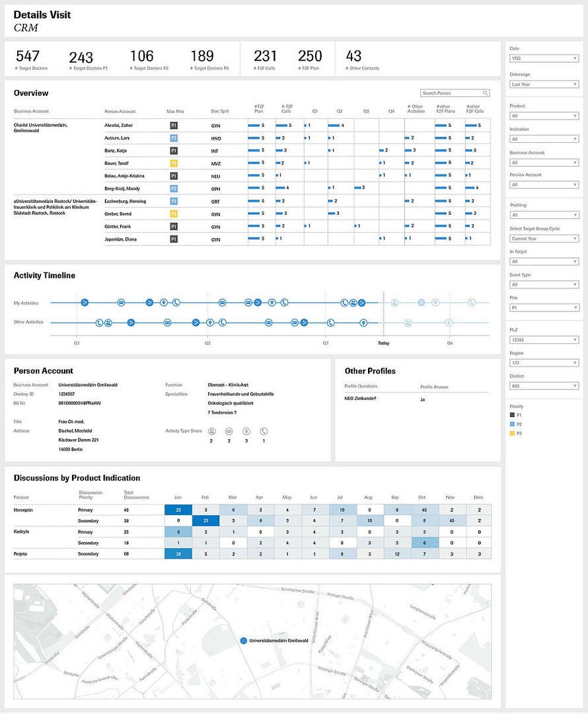588x714 pixels.
Task: Expand the Daterange dropdown showing Last Year
Action: (544, 85)
